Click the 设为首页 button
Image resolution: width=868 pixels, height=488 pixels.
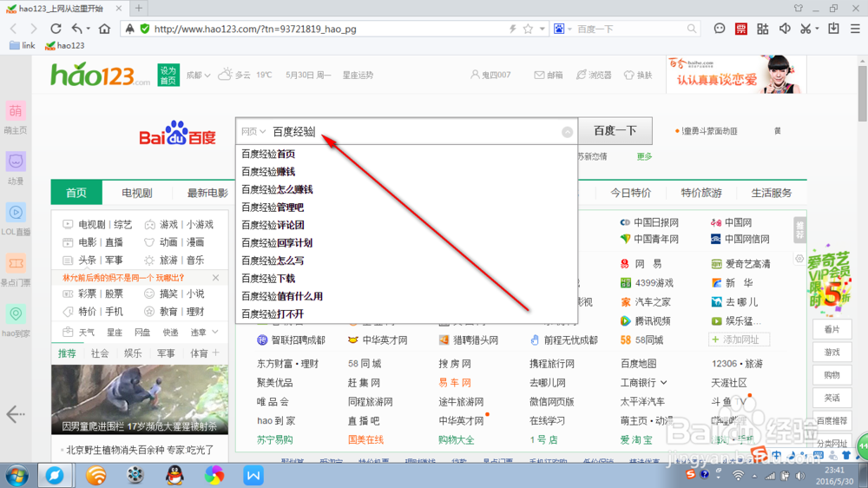pos(168,75)
